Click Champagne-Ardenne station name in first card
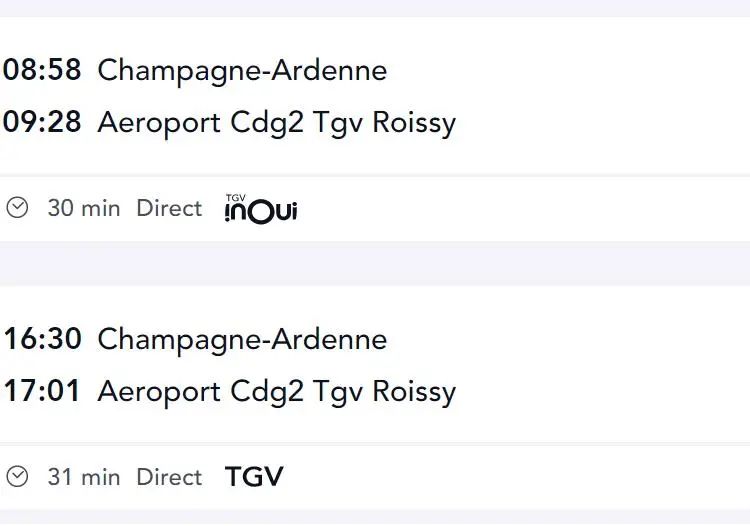The width and height of the screenshot is (750, 526). pos(243,71)
